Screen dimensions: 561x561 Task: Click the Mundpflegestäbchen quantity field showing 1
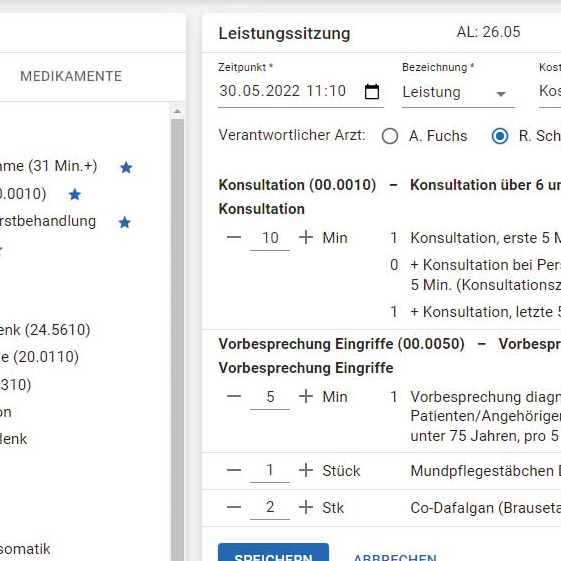(x=270, y=470)
